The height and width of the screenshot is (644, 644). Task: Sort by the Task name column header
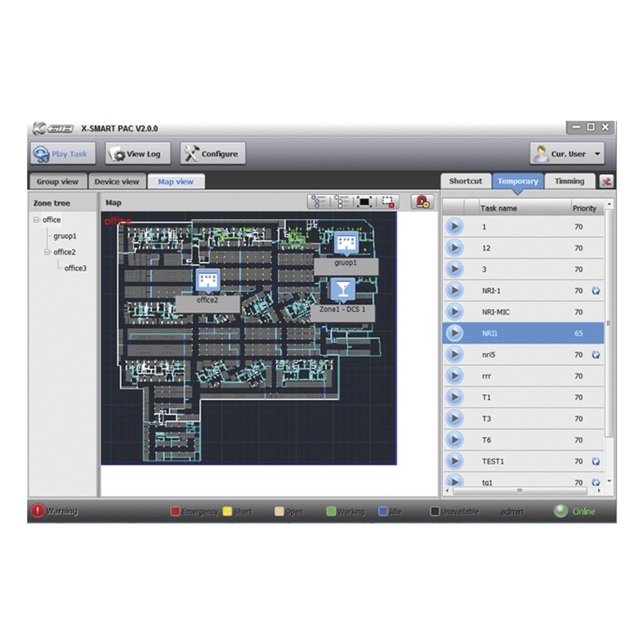[x=525, y=208]
